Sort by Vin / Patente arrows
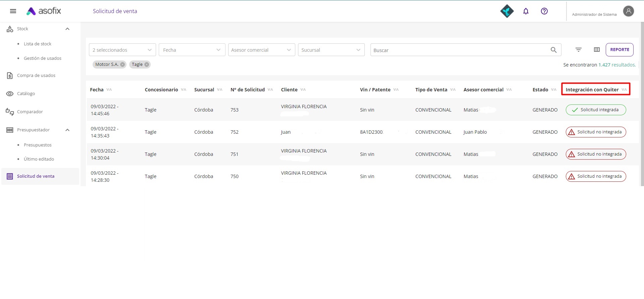 [x=396, y=90]
